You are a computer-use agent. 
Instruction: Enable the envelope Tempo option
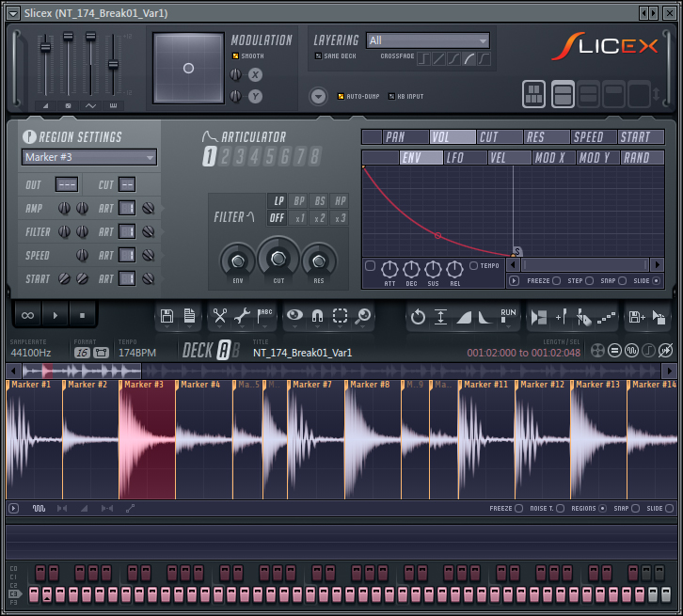point(473,265)
